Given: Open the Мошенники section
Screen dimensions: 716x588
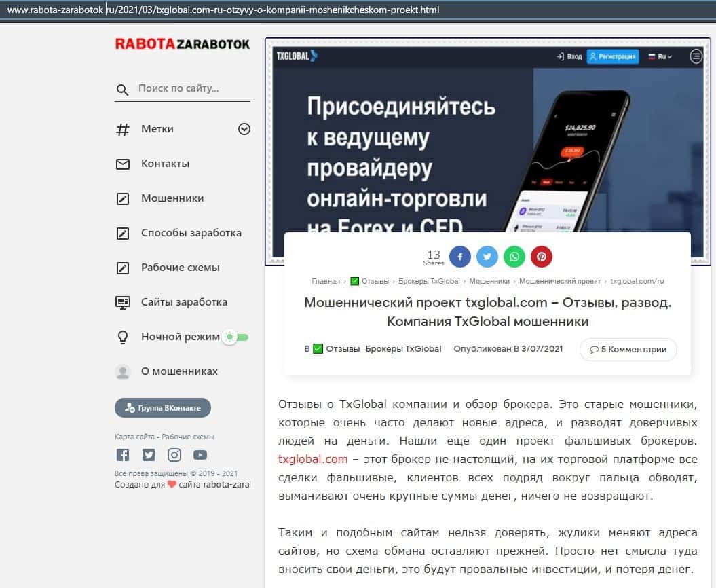Looking at the screenshot, I should click(172, 198).
